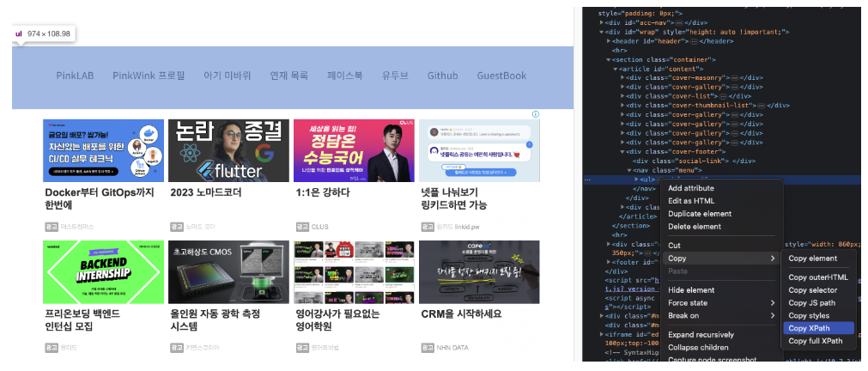Click the 'CLUS' advertiser text
The height and width of the screenshot is (371, 868).
tap(320, 227)
